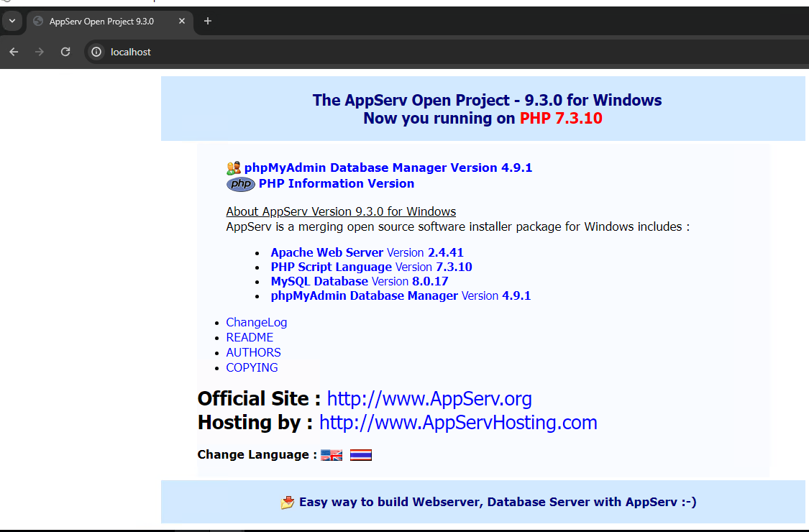Click the red 'PHP 7.3.10' header text
Image resolution: width=809 pixels, height=532 pixels.
[561, 118]
